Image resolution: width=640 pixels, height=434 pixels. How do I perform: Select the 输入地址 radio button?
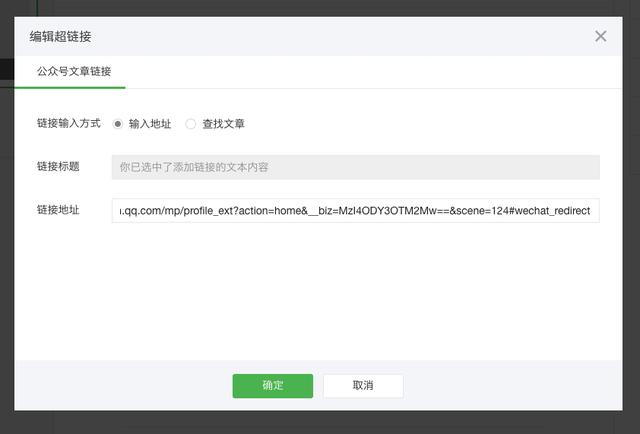point(118,124)
